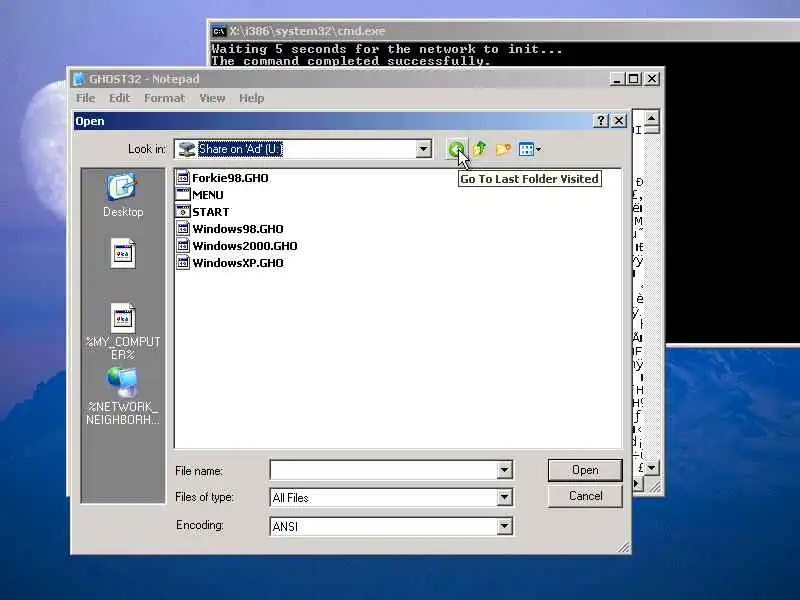Create a new folder in Open dialog

503,149
